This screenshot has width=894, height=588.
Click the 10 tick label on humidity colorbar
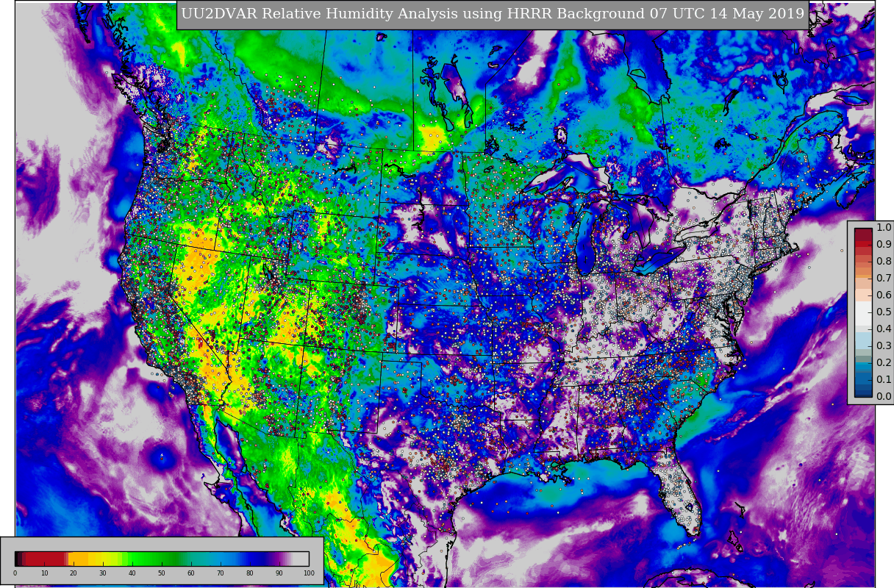point(44,573)
